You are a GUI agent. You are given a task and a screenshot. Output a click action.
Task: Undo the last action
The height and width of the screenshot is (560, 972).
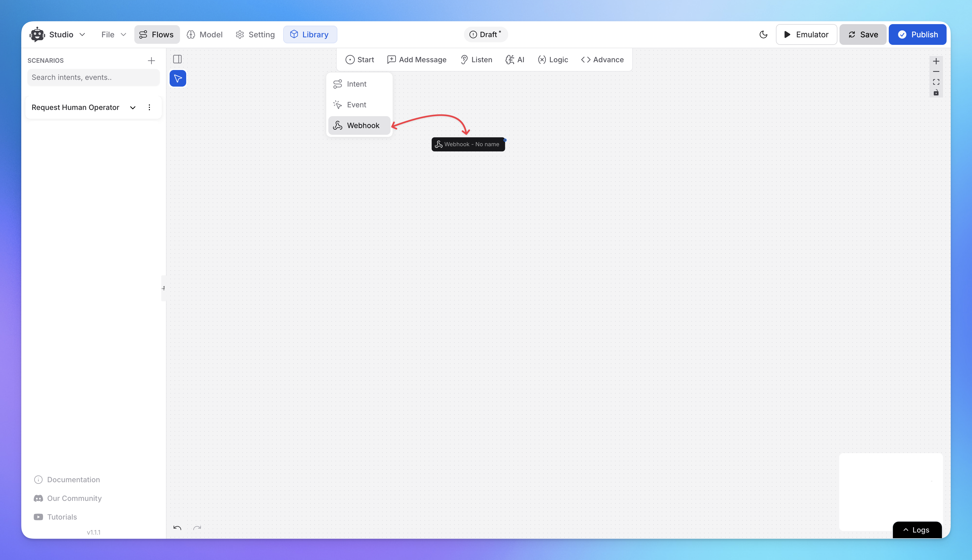tap(177, 528)
